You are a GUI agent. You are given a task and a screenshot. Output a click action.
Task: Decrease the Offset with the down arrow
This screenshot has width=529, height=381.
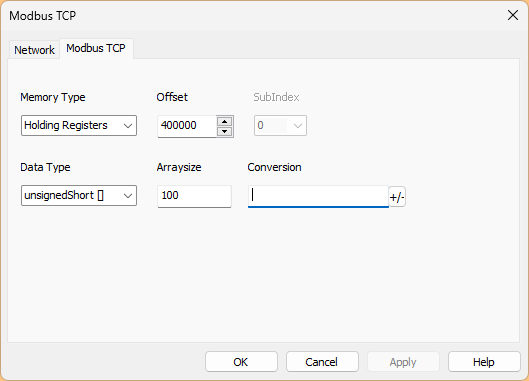(x=225, y=131)
